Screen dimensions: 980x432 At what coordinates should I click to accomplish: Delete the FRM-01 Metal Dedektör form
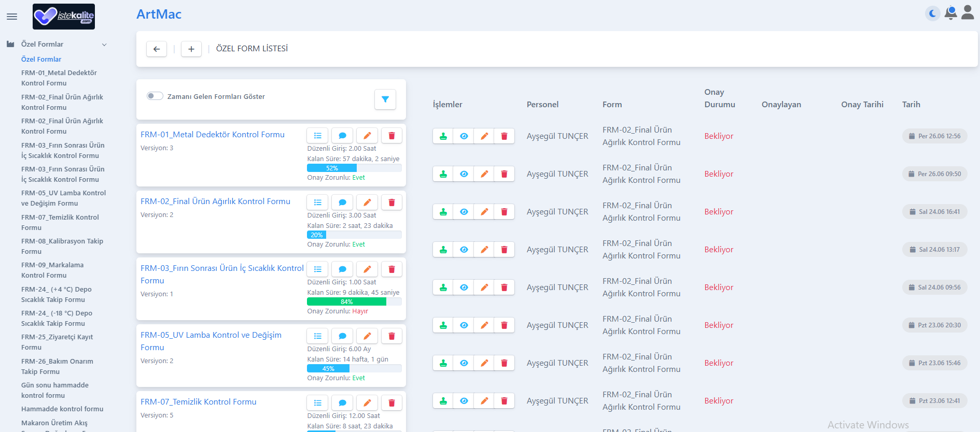click(391, 136)
